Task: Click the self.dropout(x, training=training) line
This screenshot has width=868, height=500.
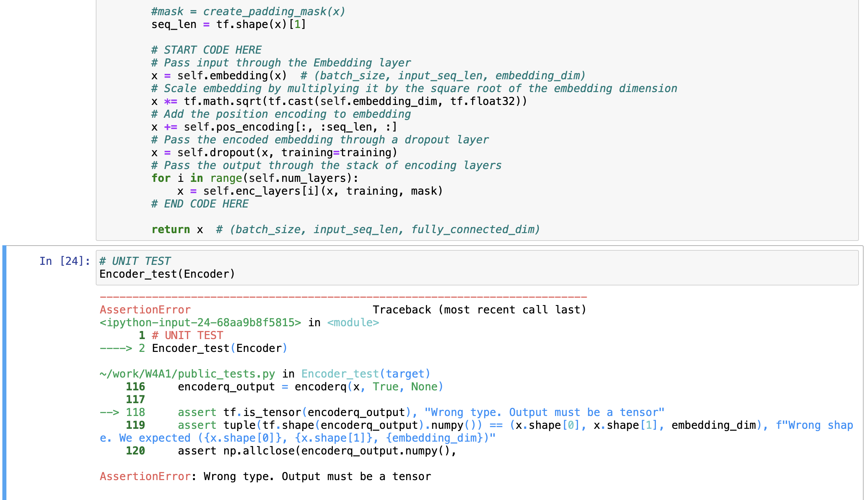Action: click(273, 152)
